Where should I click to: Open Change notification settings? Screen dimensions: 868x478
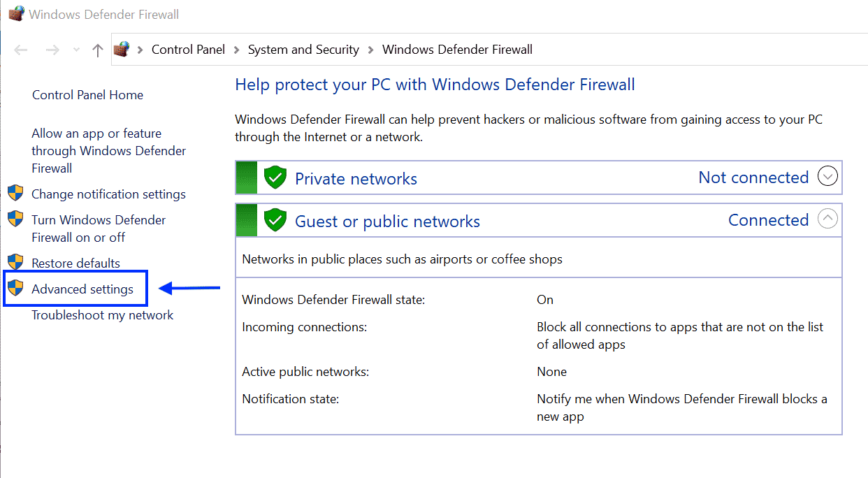pos(108,194)
